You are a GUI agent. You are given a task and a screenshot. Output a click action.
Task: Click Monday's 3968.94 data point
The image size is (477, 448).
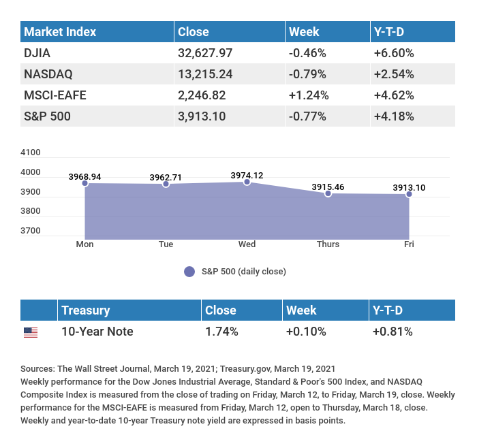pyautogui.click(x=85, y=183)
